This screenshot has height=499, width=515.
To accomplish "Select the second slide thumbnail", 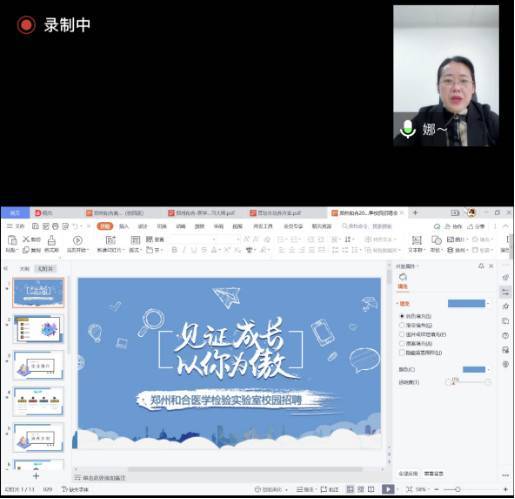I will (x=38, y=329).
